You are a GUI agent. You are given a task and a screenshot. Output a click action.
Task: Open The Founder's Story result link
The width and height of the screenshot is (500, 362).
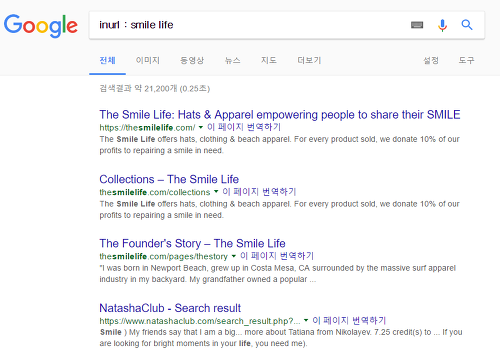pyautogui.click(x=192, y=244)
